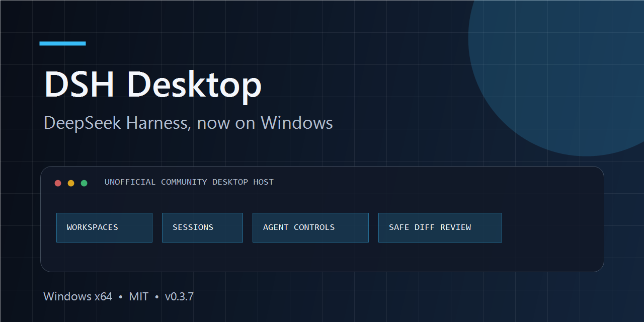This screenshot has width=644, height=322.
Task: Choose the SAFE DIFF REVIEW box
Action: point(440,227)
